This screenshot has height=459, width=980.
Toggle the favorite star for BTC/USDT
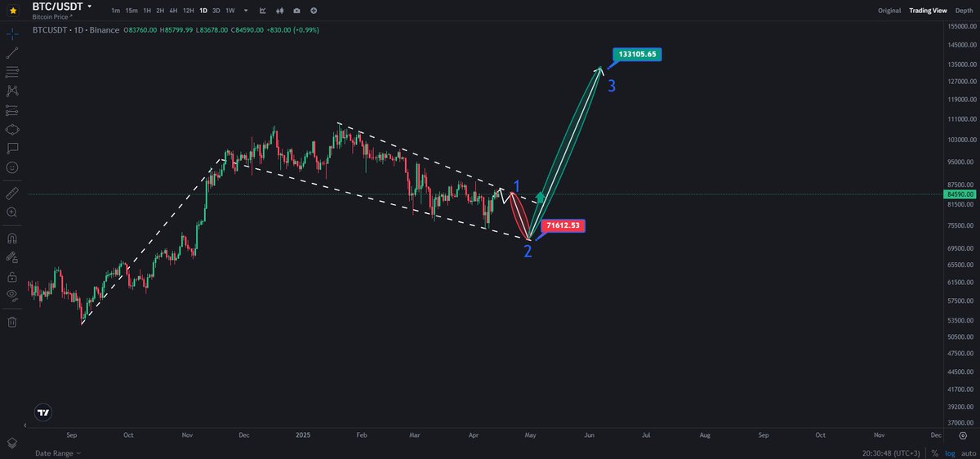(13, 11)
